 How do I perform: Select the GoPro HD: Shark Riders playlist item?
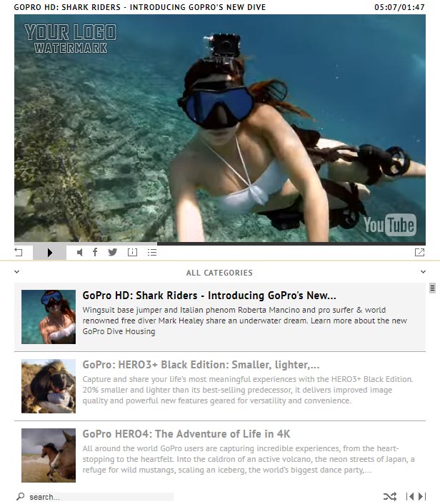click(209, 295)
